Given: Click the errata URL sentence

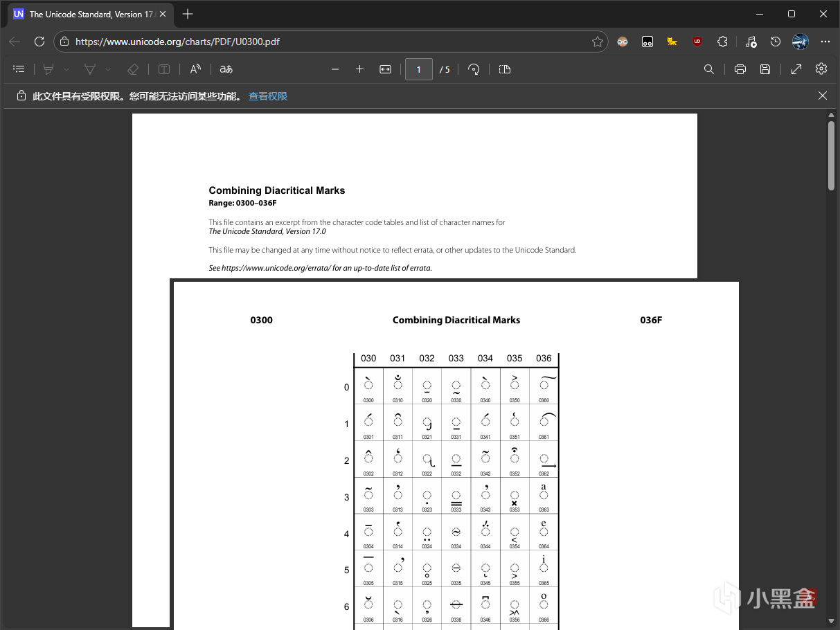Looking at the screenshot, I should click(x=320, y=268).
